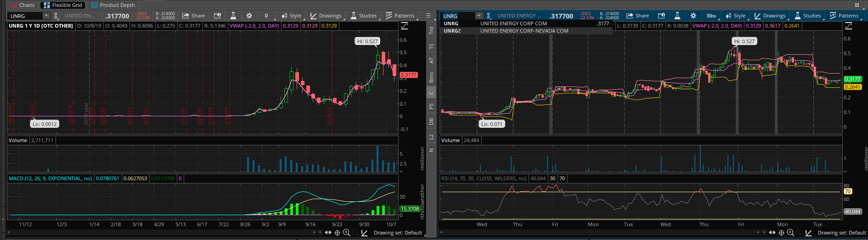Open left chart settings gear icon
The height and width of the screenshot is (240, 868).
pos(249,16)
